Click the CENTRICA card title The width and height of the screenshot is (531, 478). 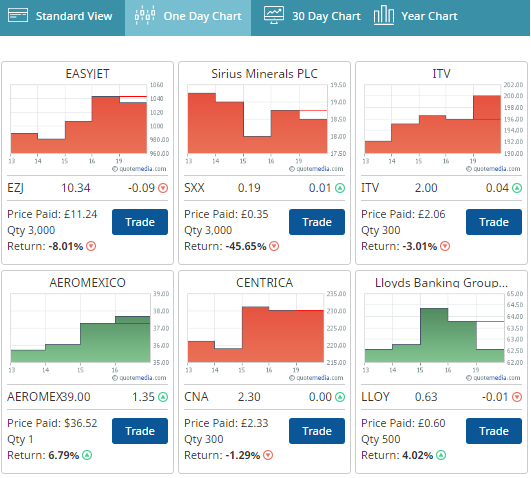[264, 283]
